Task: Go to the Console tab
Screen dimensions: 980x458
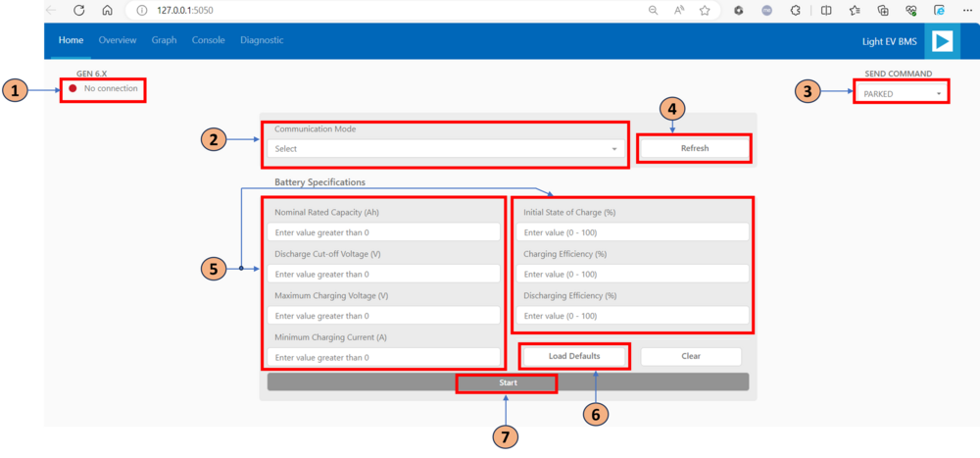Action: (208, 40)
